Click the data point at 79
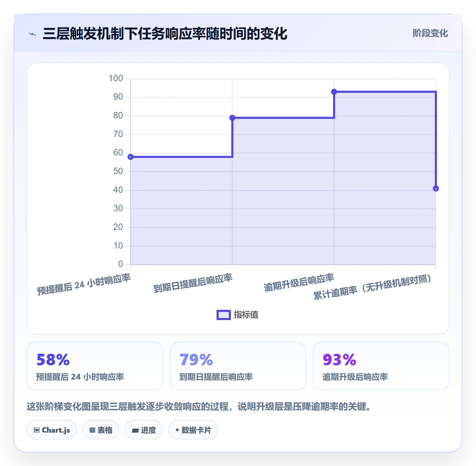This screenshot has height=466, width=476. pos(232,118)
